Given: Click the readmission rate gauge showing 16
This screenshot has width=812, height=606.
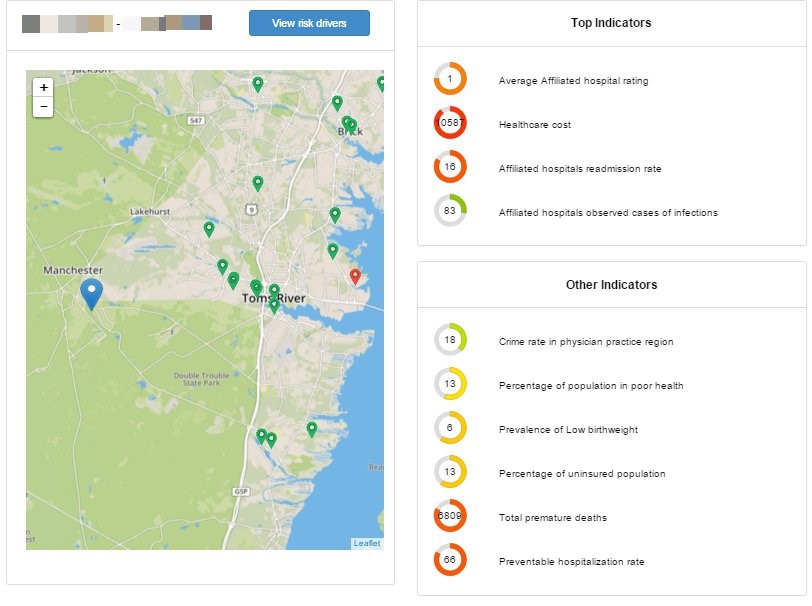Looking at the screenshot, I should point(450,167).
